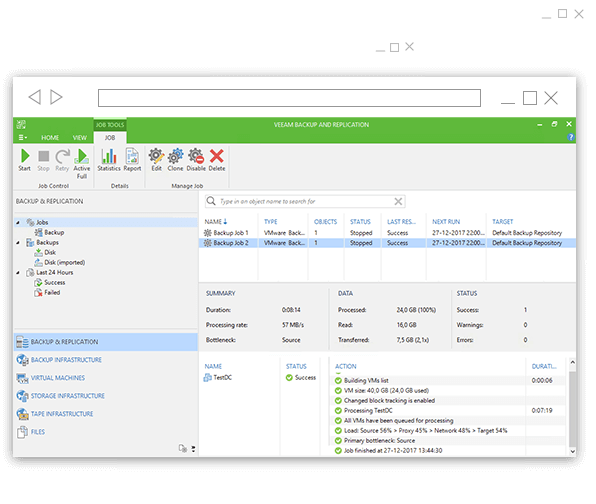Image resolution: width=596 pixels, height=504 pixels.
Task: Expand navigation pane overflow chevron
Action: point(193,449)
